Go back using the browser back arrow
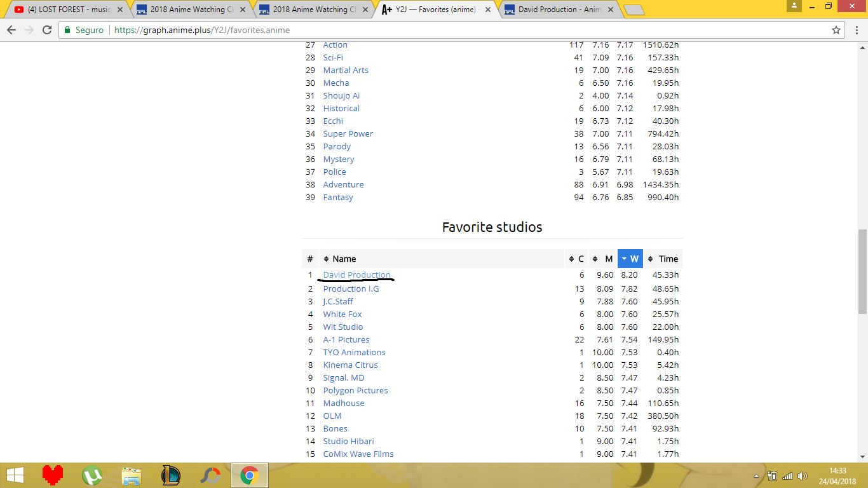Image resolution: width=868 pixels, height=488 pixels. pyautogui.click(x=11, y=30)
